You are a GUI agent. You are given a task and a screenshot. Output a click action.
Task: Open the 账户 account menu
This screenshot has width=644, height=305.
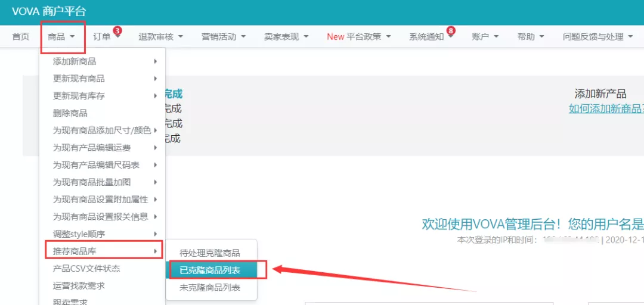point(485,36)
